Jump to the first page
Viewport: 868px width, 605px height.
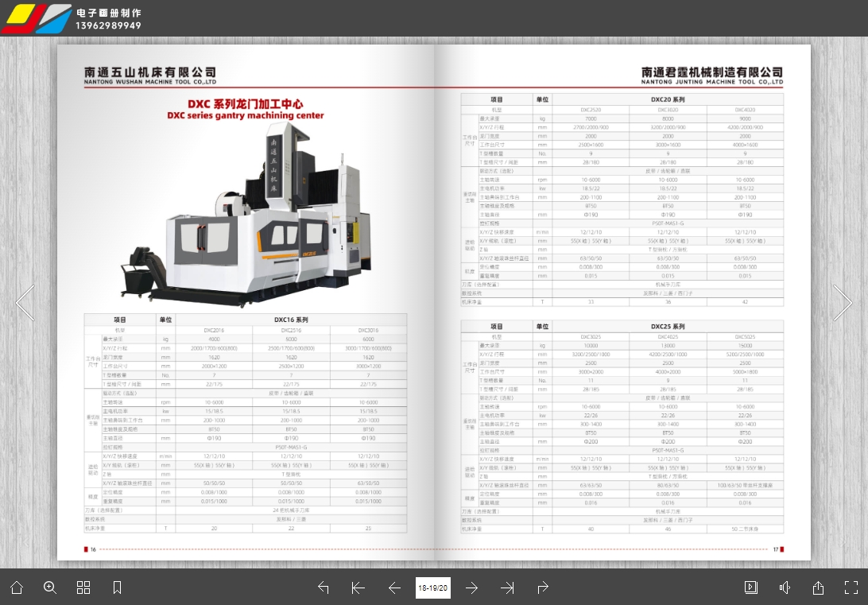[x=358, y=588]
